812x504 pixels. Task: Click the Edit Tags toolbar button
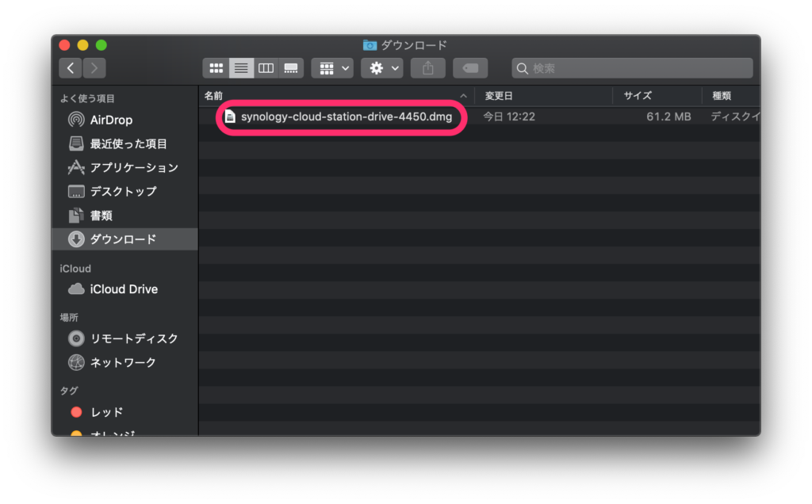(x=469, y=68)
